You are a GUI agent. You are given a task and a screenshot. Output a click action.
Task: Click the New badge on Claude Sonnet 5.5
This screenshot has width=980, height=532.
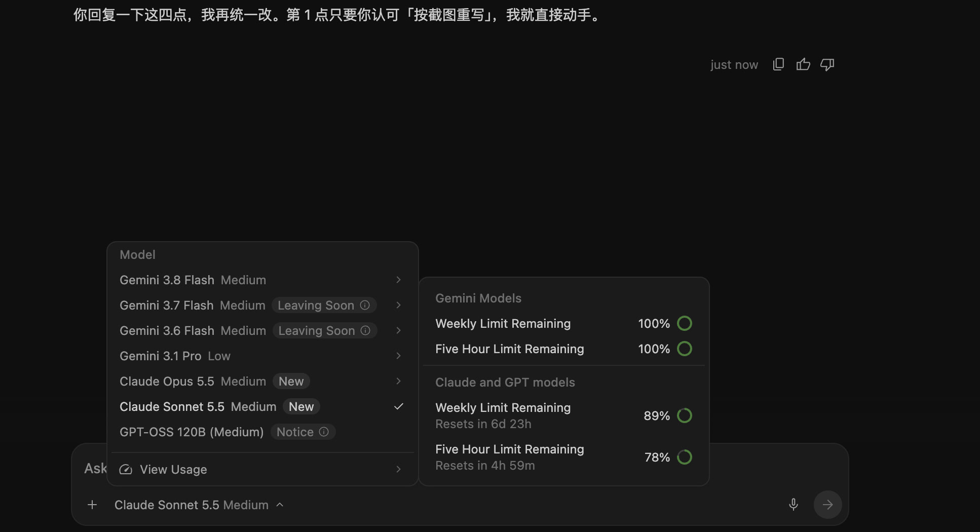(301, 406)
